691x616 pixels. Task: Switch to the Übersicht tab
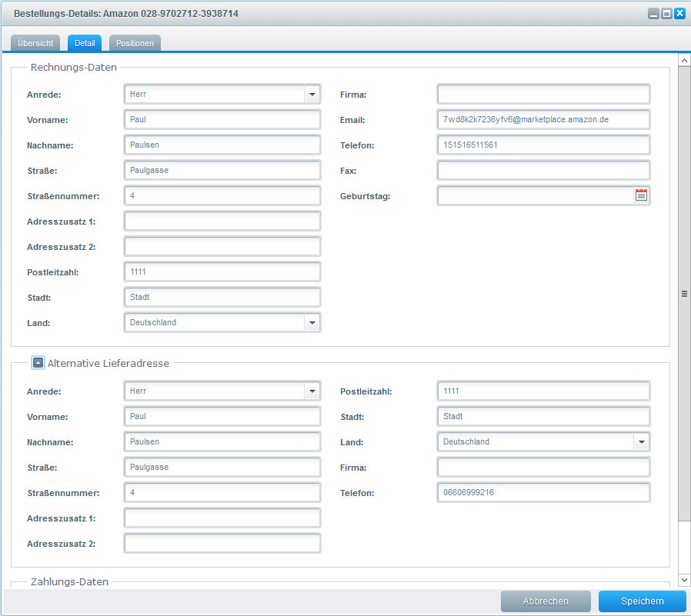[x=36, y=43]
